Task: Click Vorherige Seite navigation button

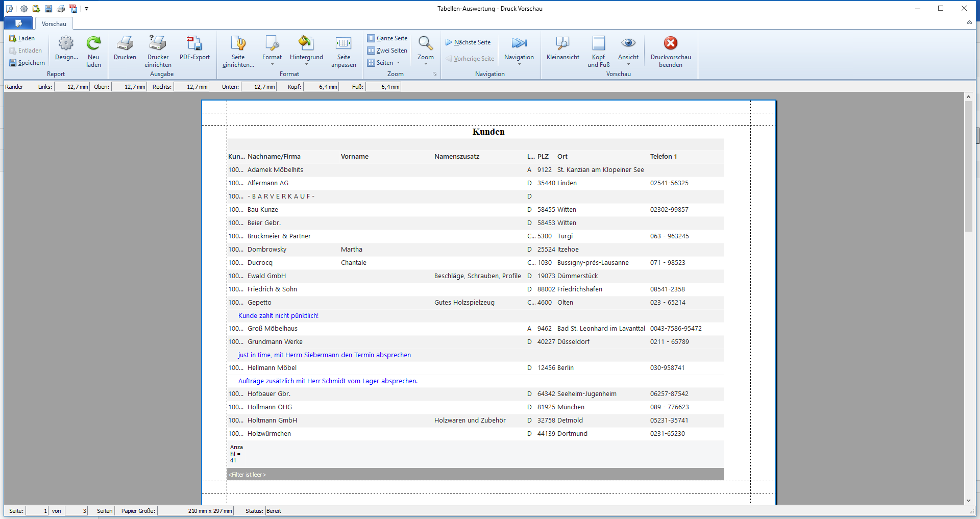Action: [x=470, y=59]
